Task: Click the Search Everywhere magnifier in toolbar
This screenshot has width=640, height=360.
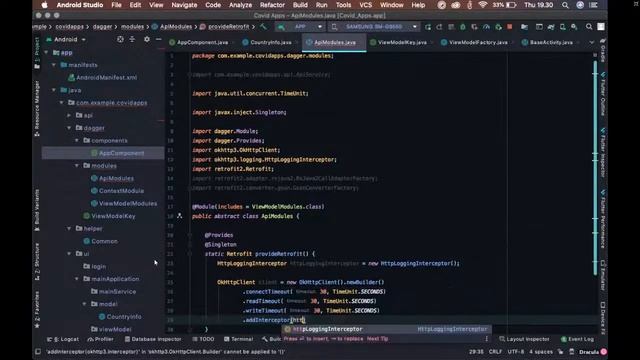Action: (x=589, y=27)
